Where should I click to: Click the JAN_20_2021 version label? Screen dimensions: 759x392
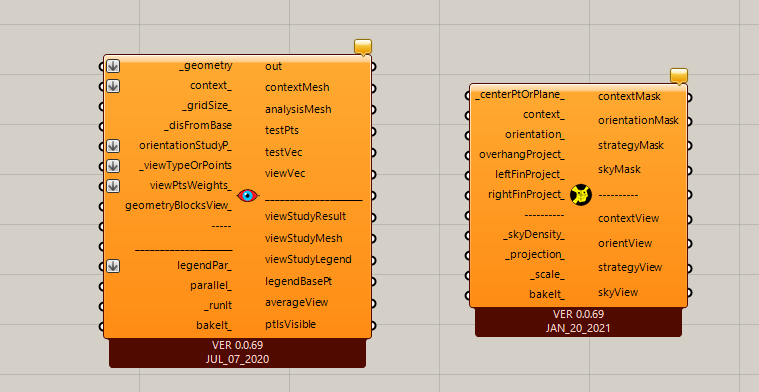[578, 328]
